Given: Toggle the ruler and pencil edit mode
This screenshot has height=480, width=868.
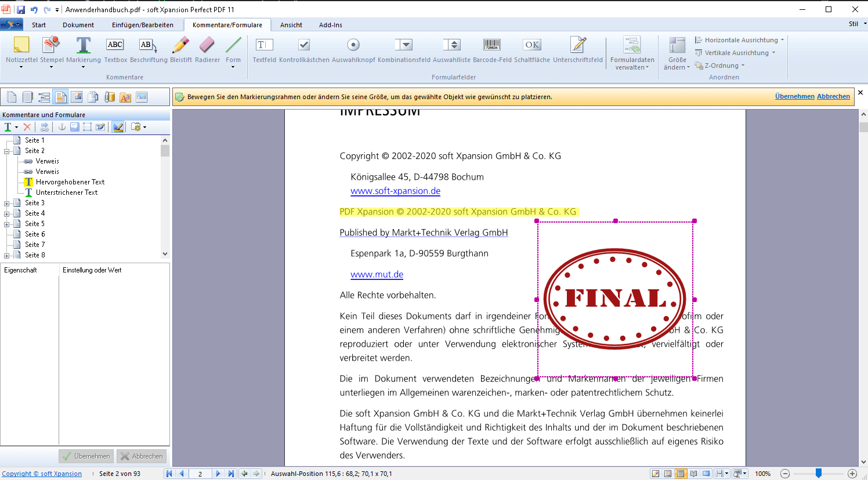Looking at the screenshot, I should tap(118, 127).
